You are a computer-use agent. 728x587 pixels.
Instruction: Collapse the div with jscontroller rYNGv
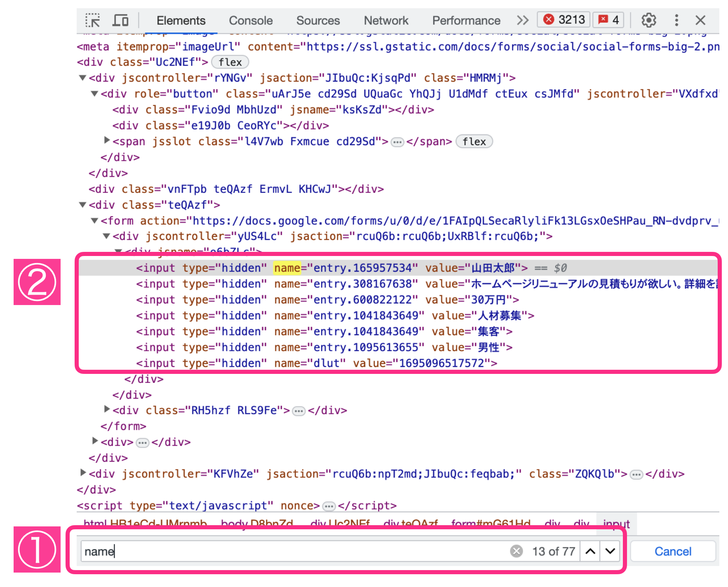click(x=82, y=77)
